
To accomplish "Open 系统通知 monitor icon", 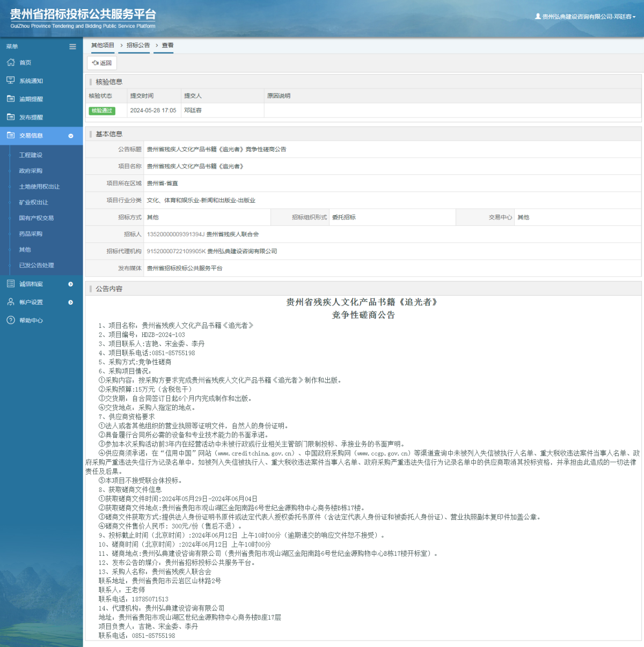I will tap(11, 80).
